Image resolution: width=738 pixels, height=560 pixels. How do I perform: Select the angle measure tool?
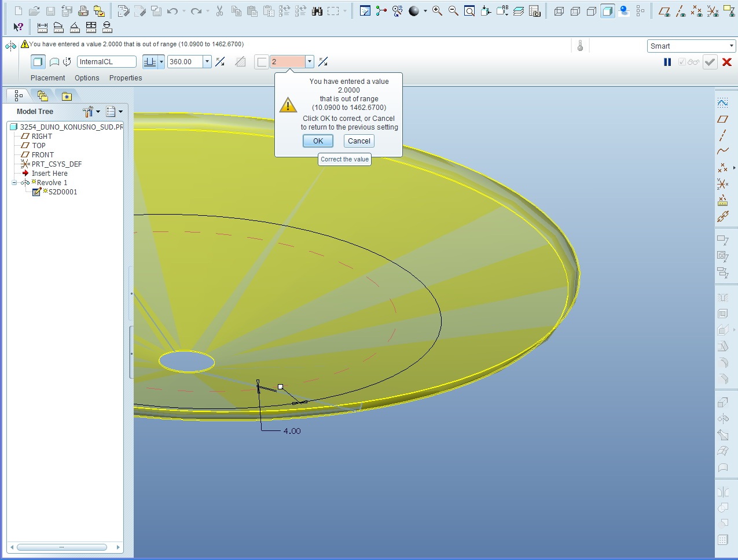point(75,27)
